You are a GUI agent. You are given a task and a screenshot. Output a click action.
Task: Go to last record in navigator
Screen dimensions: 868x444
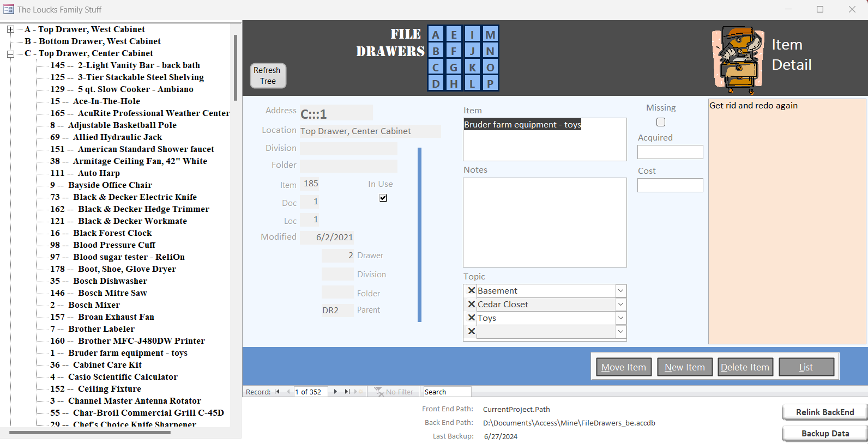[347, 392]
